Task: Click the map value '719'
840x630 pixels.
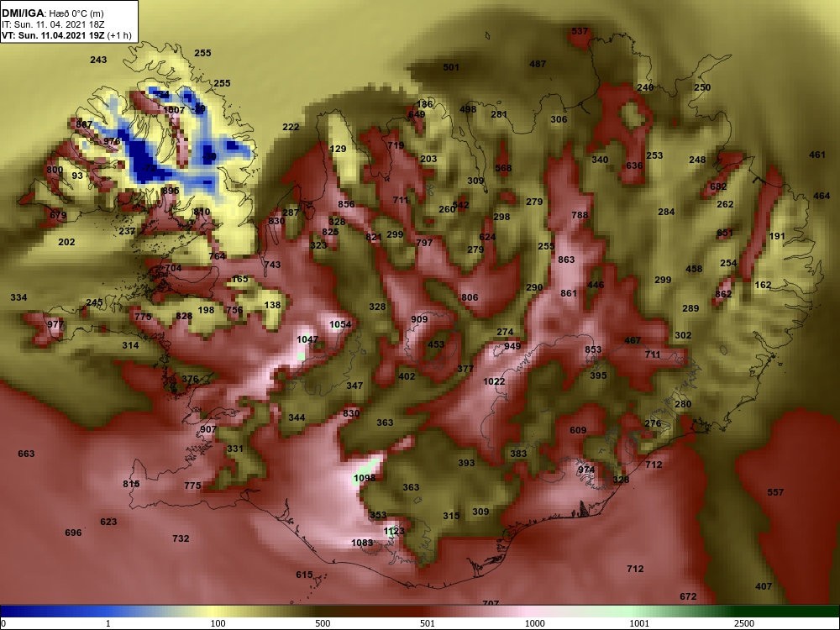Action: click(x=396, y=145)
